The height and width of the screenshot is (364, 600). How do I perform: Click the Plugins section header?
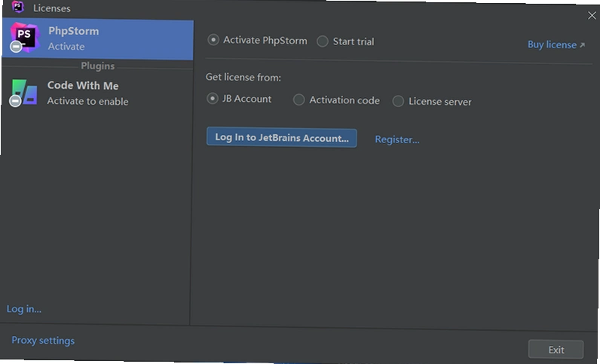click(x=97, y=66)
